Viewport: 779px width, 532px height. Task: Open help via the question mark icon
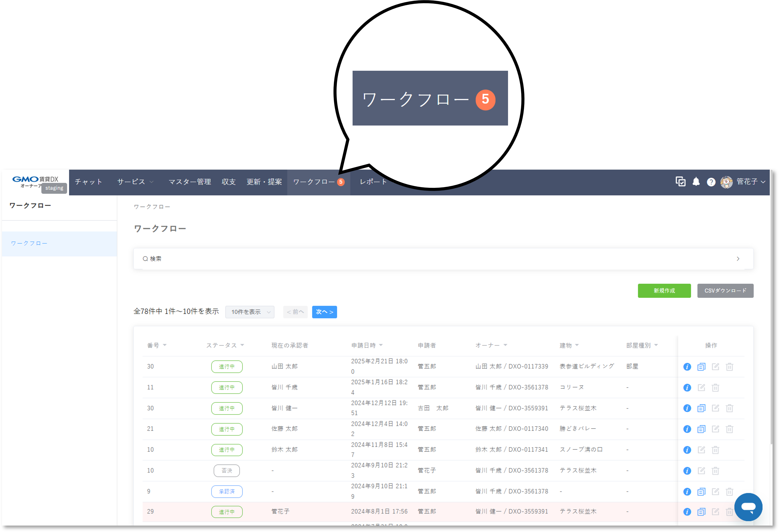711,182
